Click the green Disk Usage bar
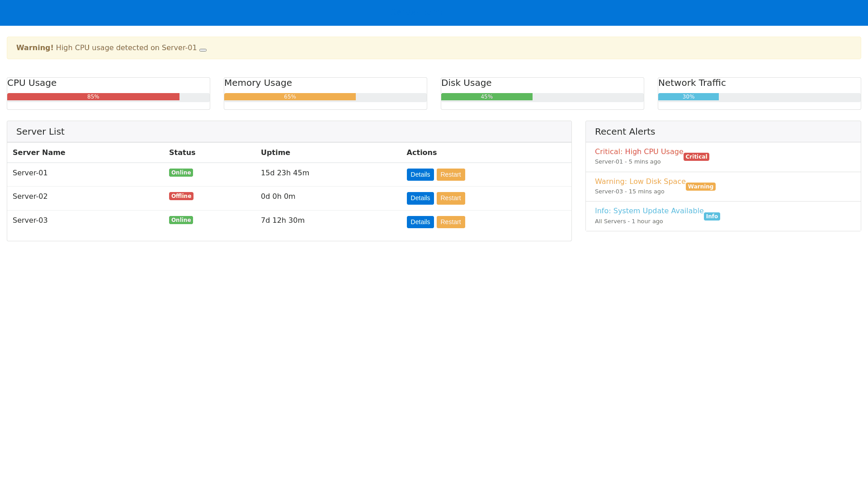The image size is (868, 488). click(x=486, y=97)
